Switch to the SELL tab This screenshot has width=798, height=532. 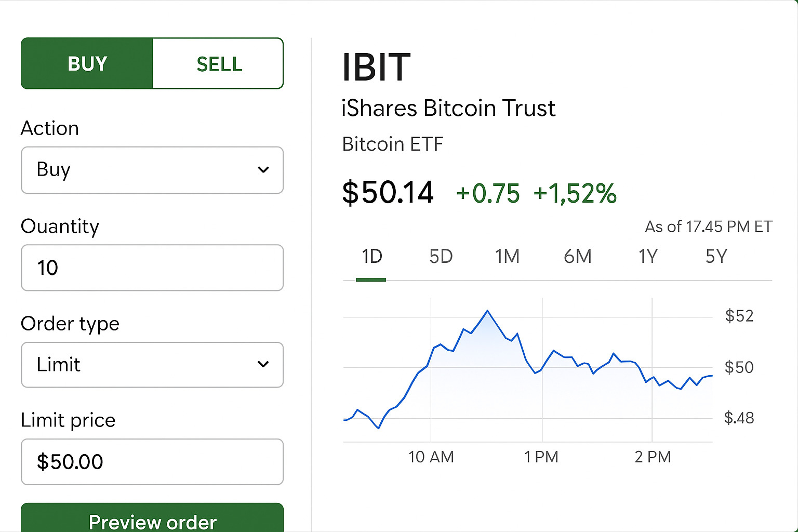218,63
